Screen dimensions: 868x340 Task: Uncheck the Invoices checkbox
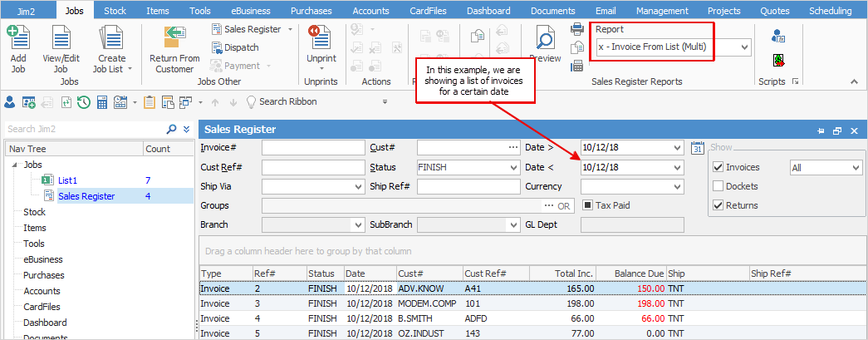718,167
